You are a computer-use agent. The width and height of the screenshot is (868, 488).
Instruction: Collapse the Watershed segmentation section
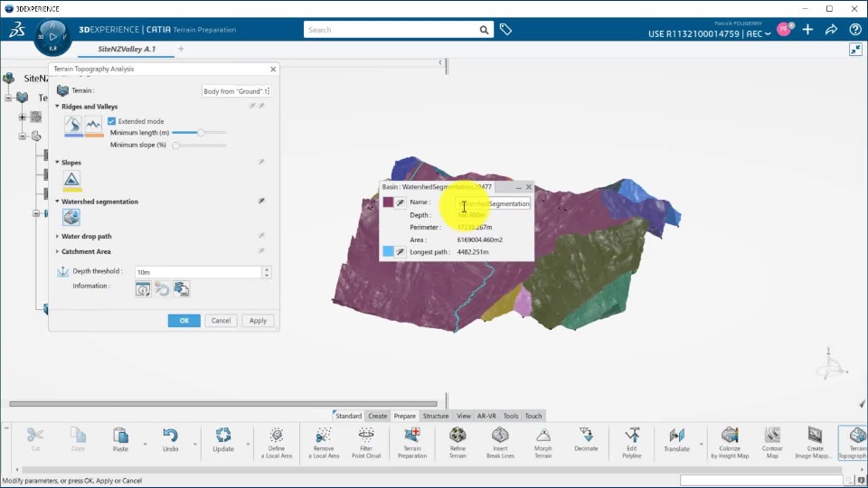tap(57, 202)
